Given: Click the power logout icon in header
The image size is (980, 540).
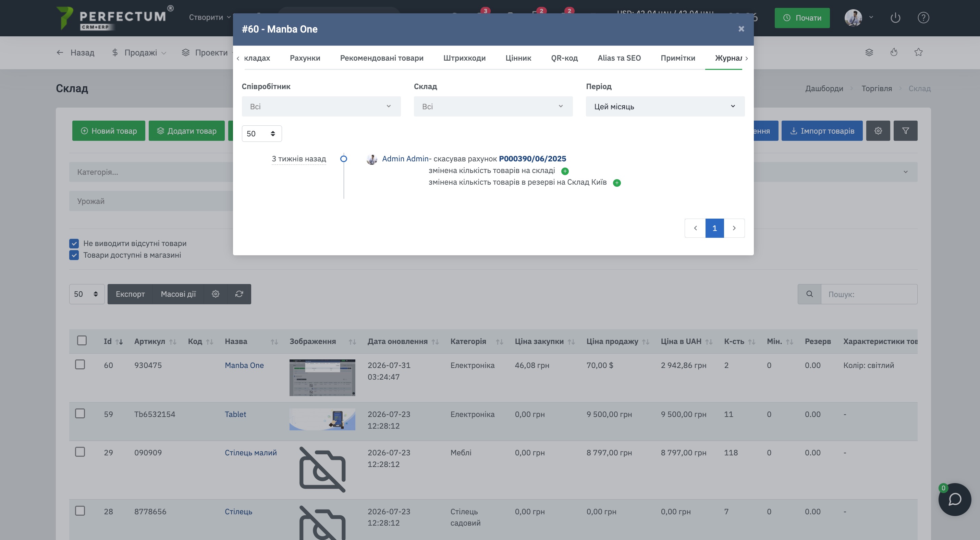Looking at the screenshot, I should click(895, 18).
